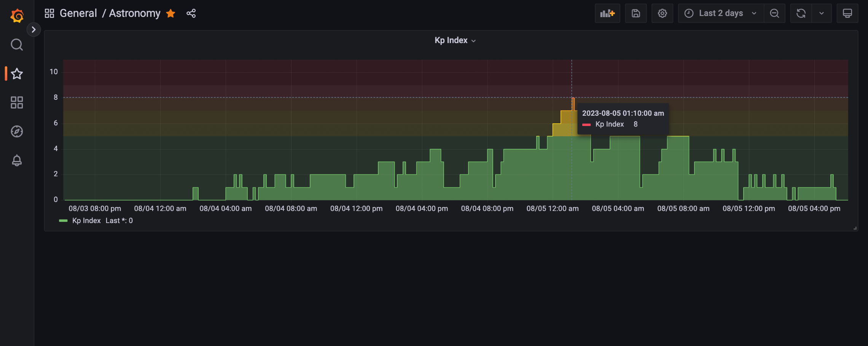This screenshot has height=346, width=868.
Task: Click the Grafana logo home icon
Action: pos(17,16)
